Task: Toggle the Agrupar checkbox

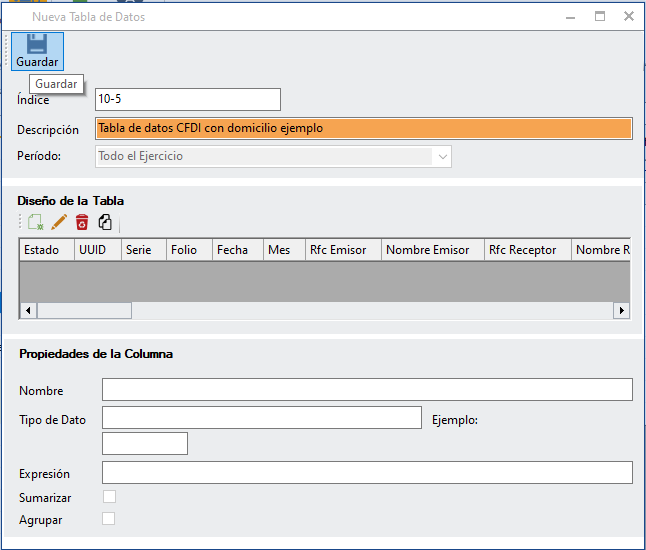Action: [x=109, y=518]
